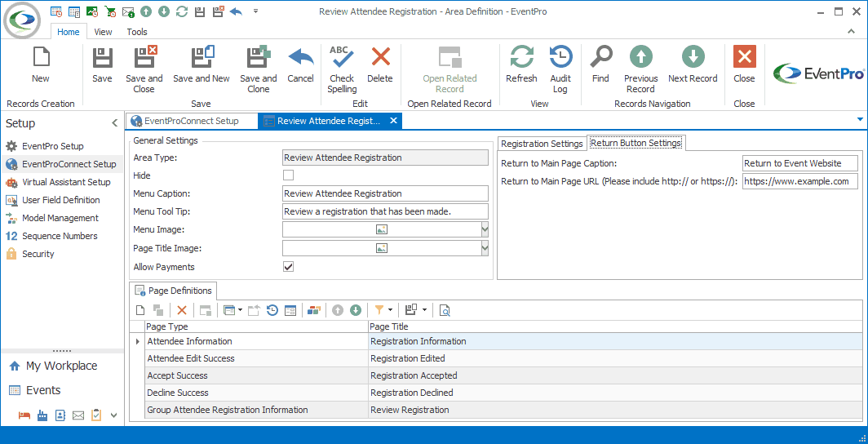Open the Menu Image dropdown
868x444 pixels.
(x=485, y=229)
